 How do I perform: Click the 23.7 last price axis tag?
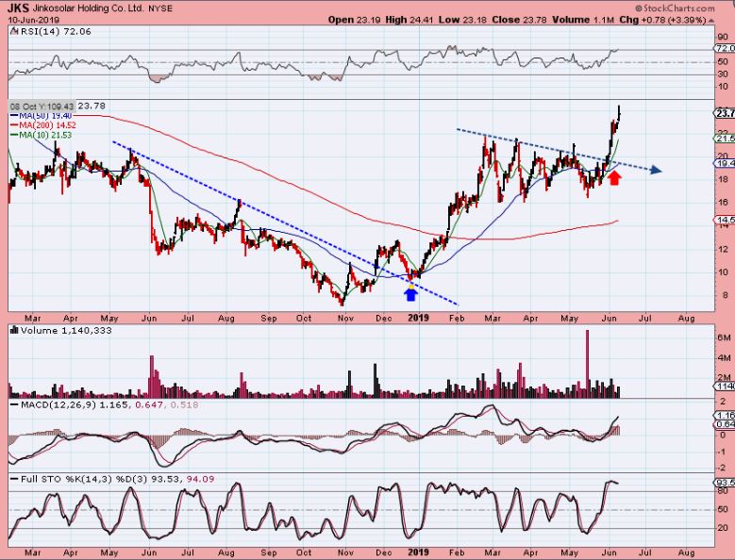pos(725,113)
